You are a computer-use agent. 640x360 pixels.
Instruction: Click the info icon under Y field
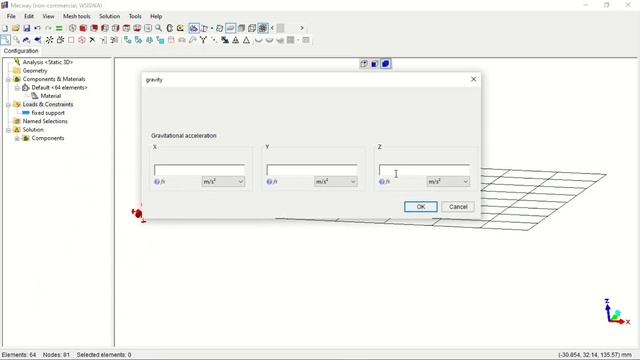(x=269, y=182)
